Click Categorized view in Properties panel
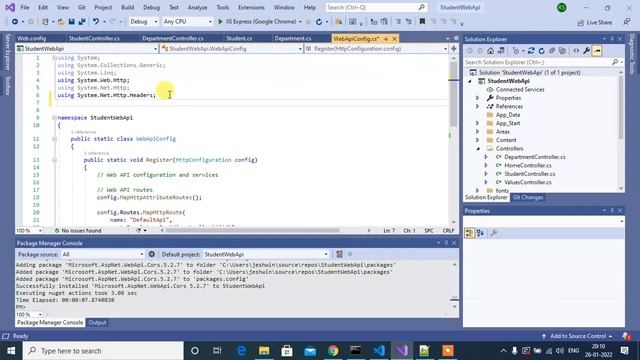 [x=469, y=233]
